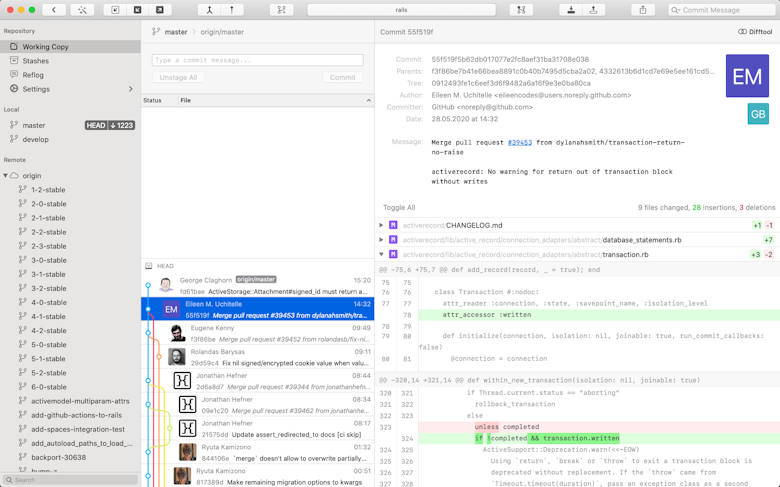Click the Difftool button label
780x487 pixels.
click(x=760, y=31)
